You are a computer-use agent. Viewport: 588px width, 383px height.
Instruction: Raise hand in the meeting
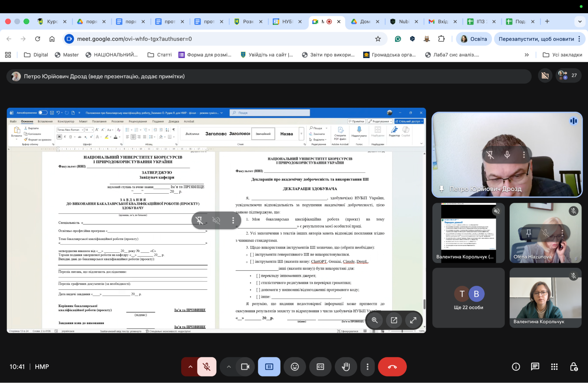(x=346, y=367)
